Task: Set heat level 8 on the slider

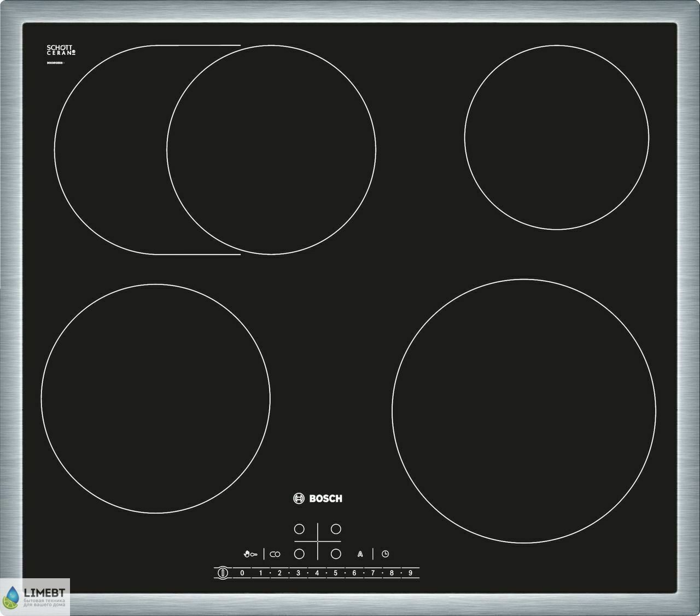Action: click(x=392, y=573)
